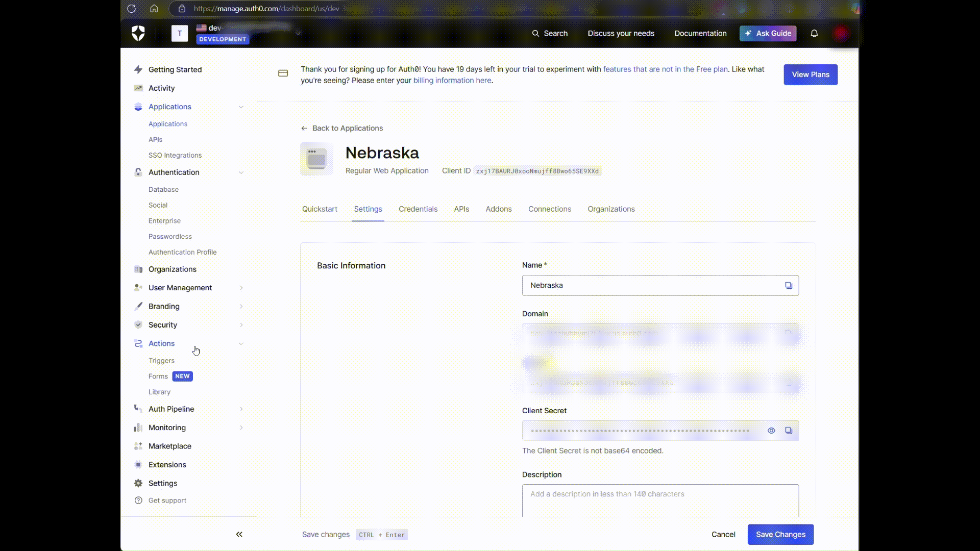Reveal the Client Secret with eye icon

pyautogui.click(x=771, y=431)
